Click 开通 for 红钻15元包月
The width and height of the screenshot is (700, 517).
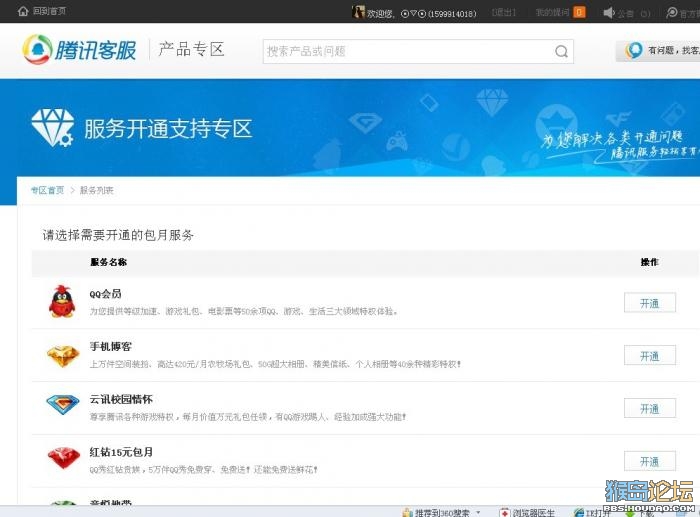(x=650, y=461)
